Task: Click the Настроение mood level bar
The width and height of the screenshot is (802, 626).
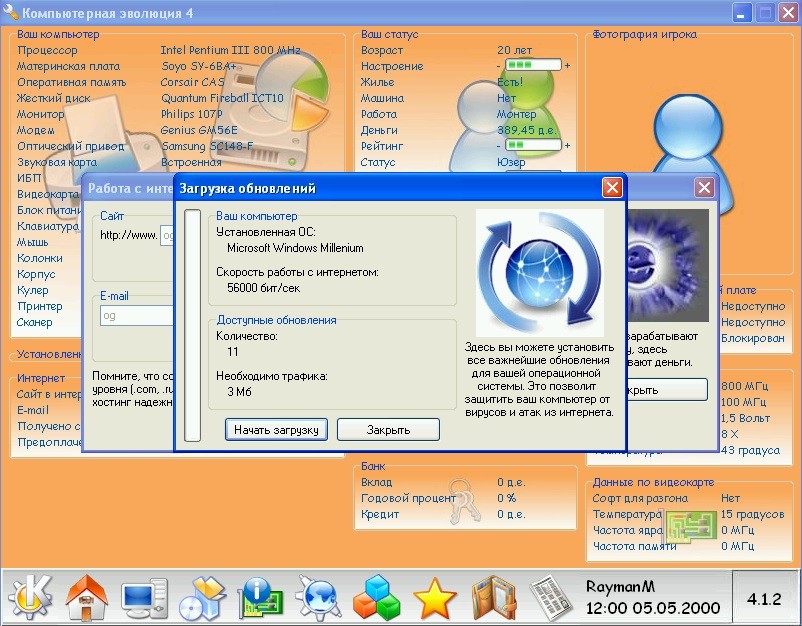Action: click(533, 65)
